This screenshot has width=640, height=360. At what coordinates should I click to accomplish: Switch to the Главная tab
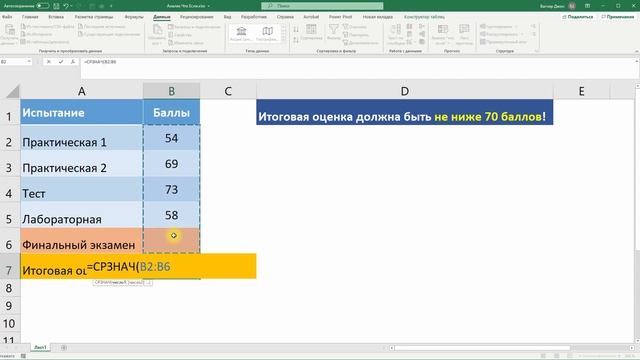point(30,17)
